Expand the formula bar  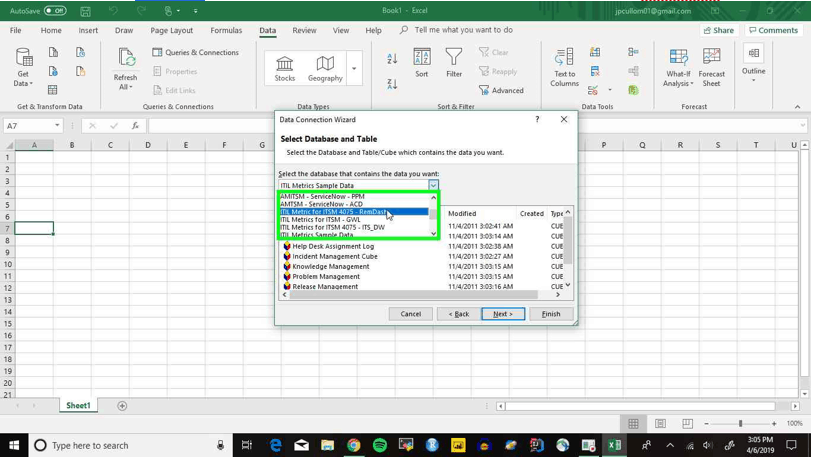click(x=803, y=126)
